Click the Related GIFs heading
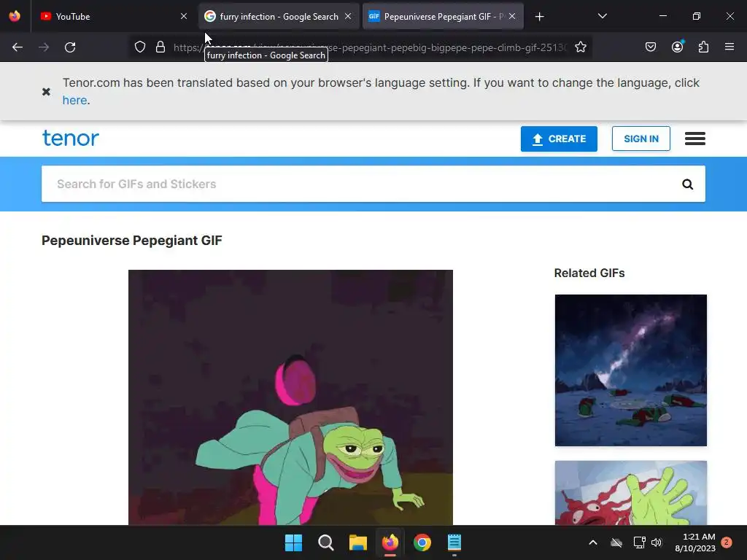This screenshot has height=560, width=747. tap(589, 273)
